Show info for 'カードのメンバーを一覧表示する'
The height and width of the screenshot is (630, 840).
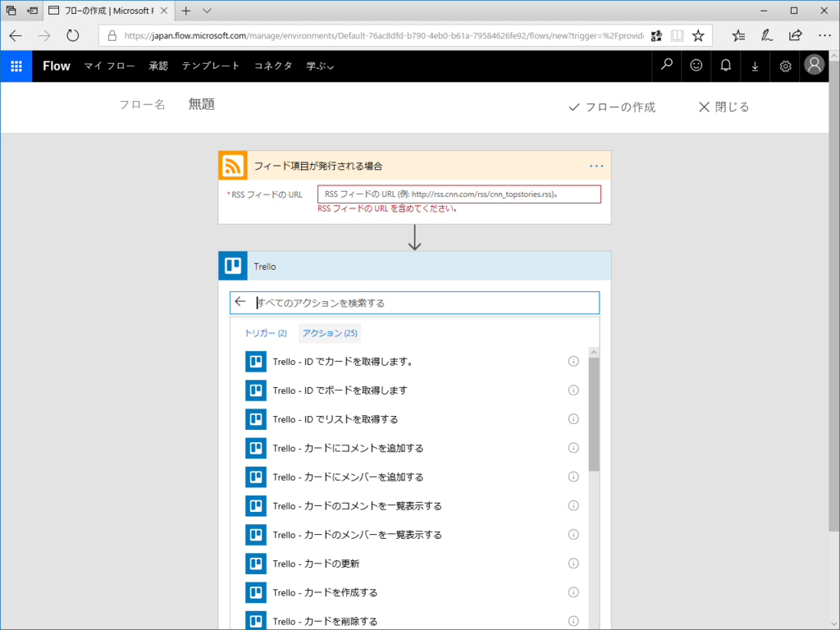point(573,535)
